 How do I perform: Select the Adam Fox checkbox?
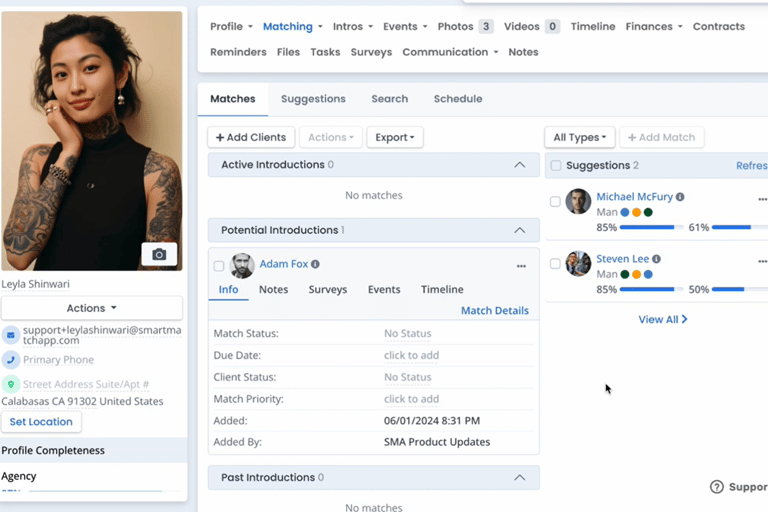pyautogui.click(x=219, y=266)
